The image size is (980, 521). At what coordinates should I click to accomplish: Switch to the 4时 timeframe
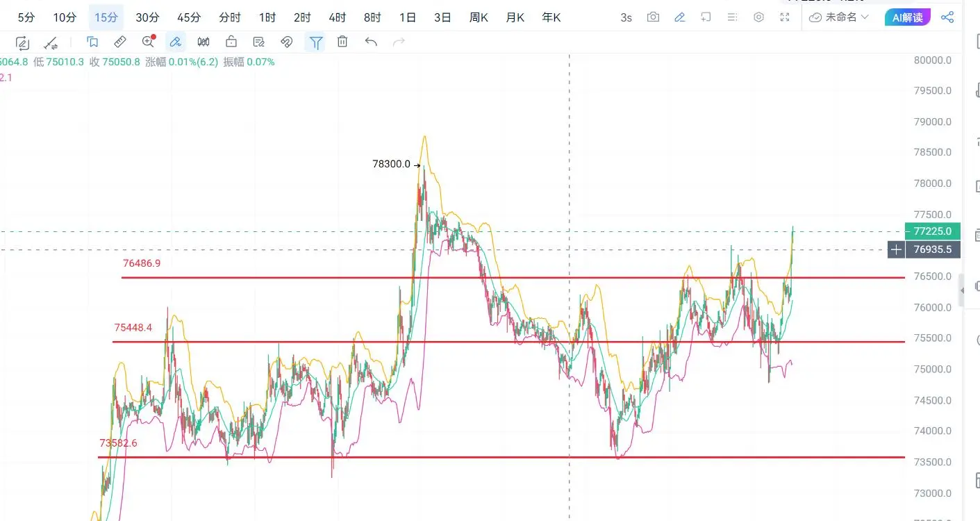(338, 17)
